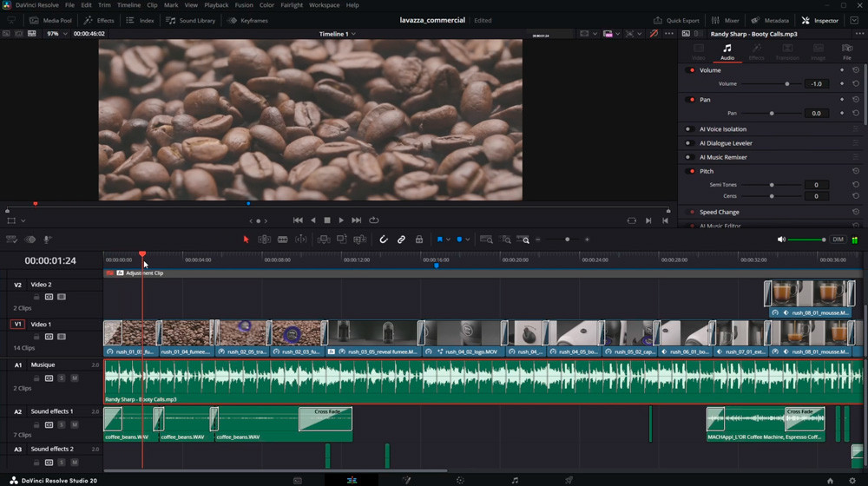
Task: Toggle loop playback
Action: click(374, 220)
